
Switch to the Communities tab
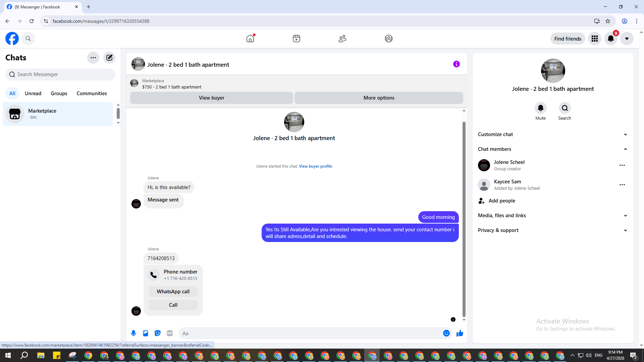[x=92, y=94]
